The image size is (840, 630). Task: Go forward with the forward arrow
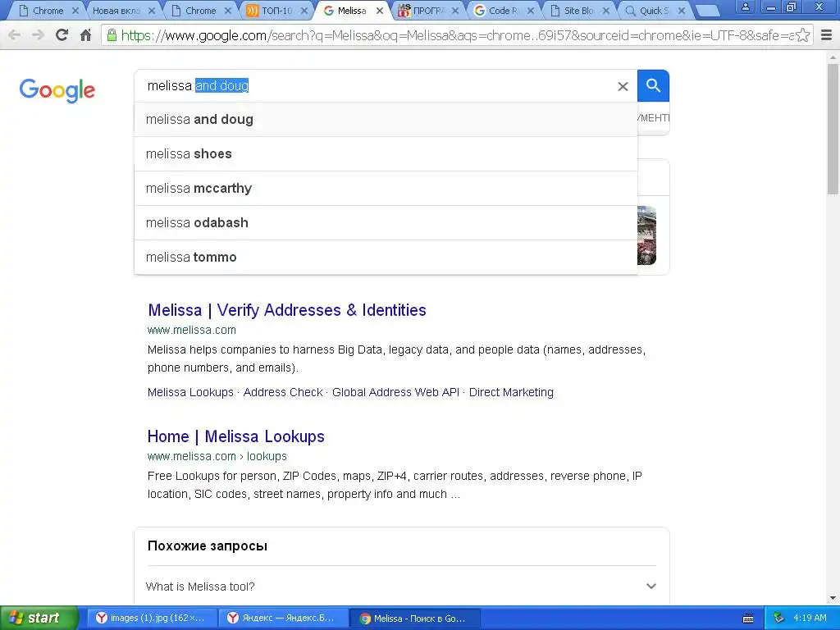coord(38,35)
